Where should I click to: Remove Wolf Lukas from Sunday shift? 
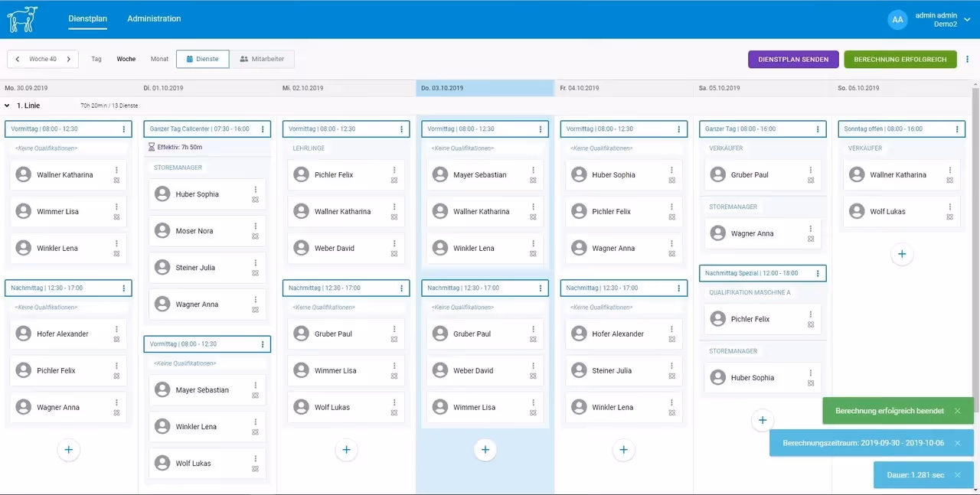949,217
